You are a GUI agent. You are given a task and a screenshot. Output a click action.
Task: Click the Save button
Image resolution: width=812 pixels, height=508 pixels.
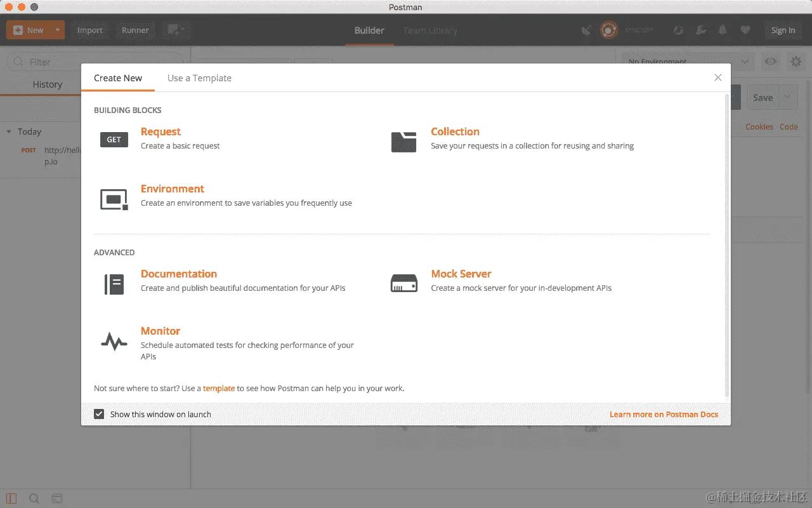(763, 97)
